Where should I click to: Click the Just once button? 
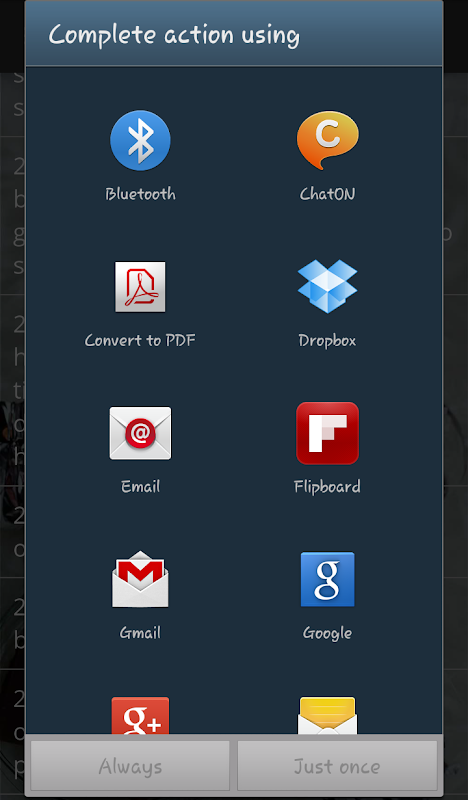tap(337, 766)
